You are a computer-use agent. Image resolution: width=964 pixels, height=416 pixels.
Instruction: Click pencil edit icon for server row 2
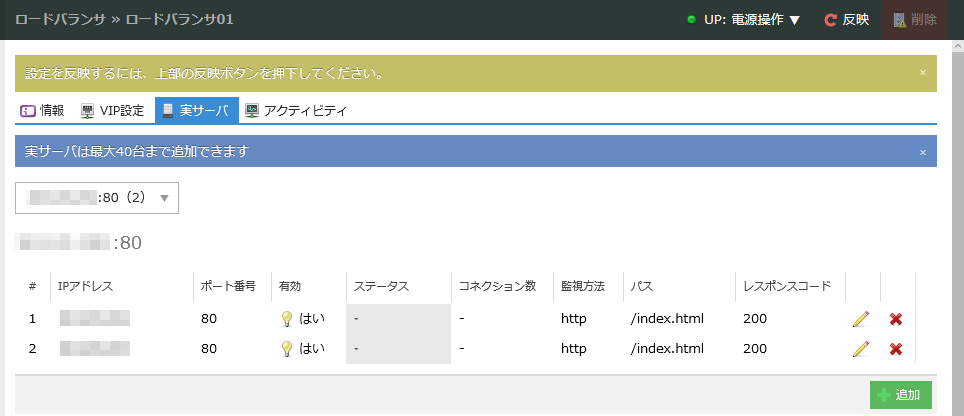[860, 349]
